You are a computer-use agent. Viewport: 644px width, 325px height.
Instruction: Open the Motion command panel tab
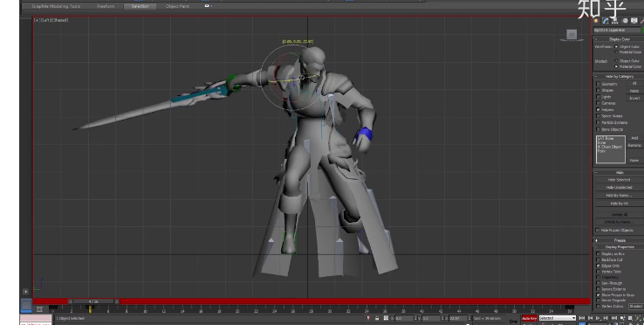coord(625,21)
